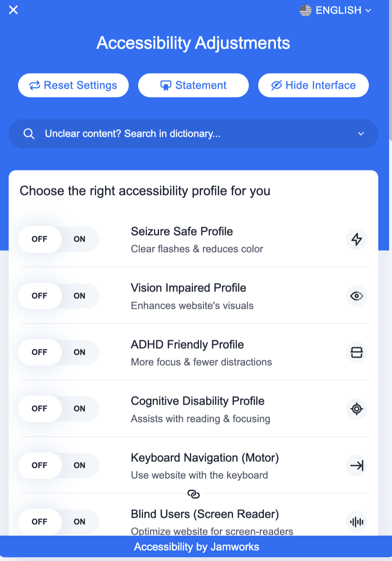392x561 pixels.
Task: Open the accessibility Statement
Action: 193,85
